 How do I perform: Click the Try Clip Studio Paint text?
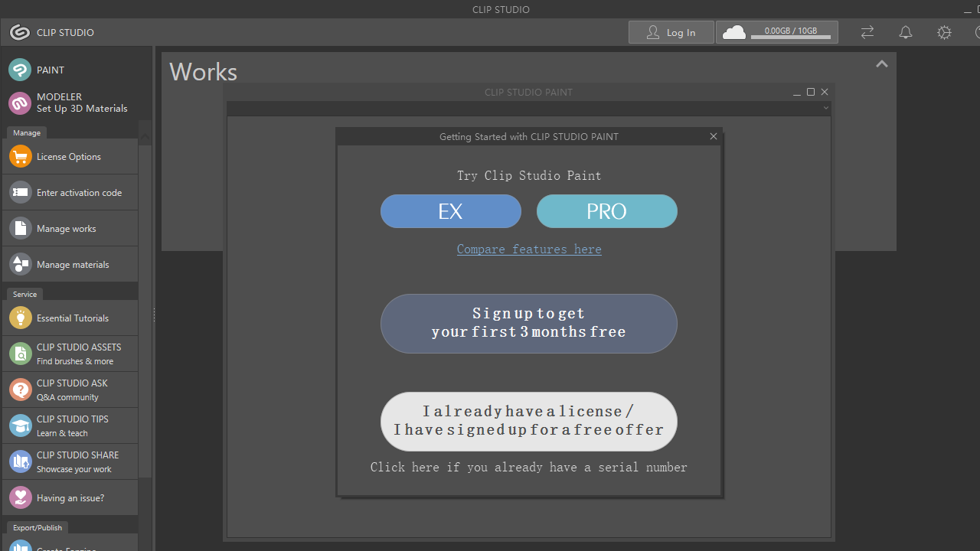pos(529,176)
